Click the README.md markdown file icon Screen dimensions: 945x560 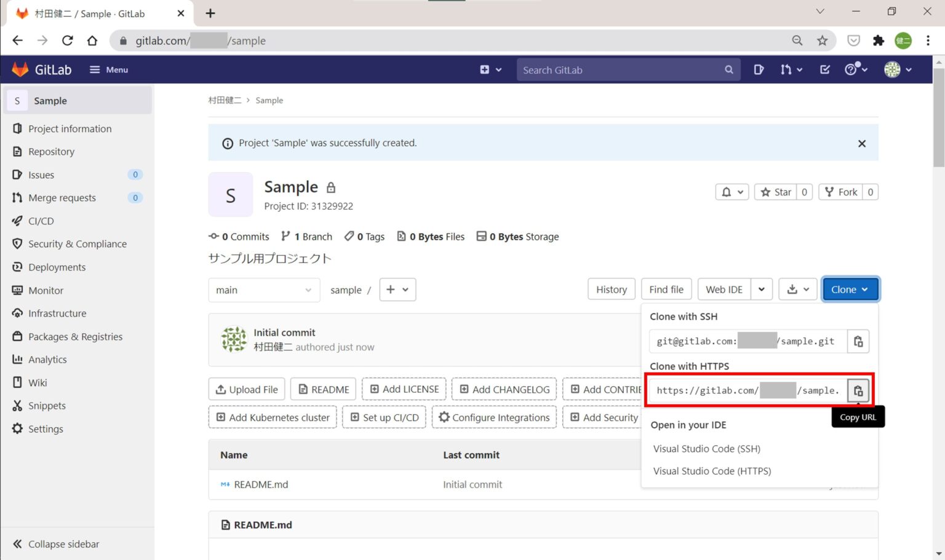(x=224, y=484)
